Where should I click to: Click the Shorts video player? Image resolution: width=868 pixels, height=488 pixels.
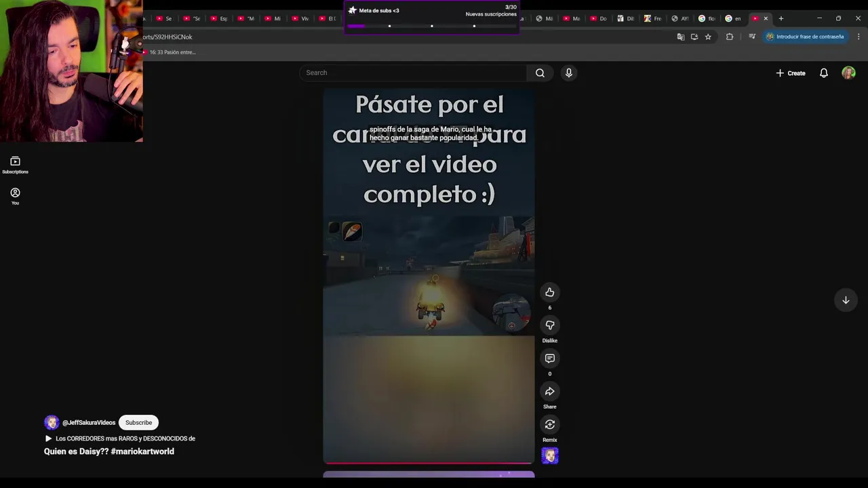pyautogui.click(x=429, y=276)
